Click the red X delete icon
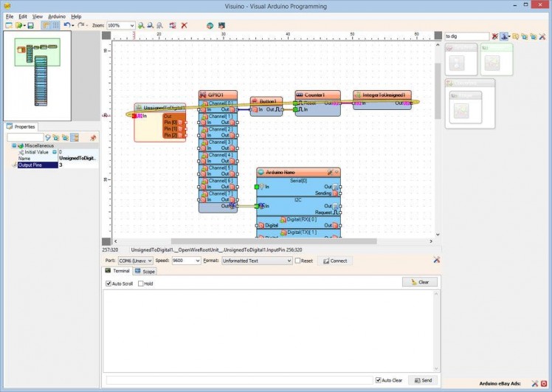This screenshot has height=392, width=552. [184, 25]
